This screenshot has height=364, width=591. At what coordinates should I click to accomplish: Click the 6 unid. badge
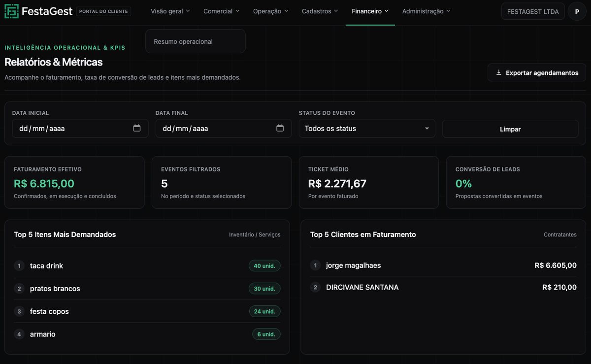click(266, 334)
